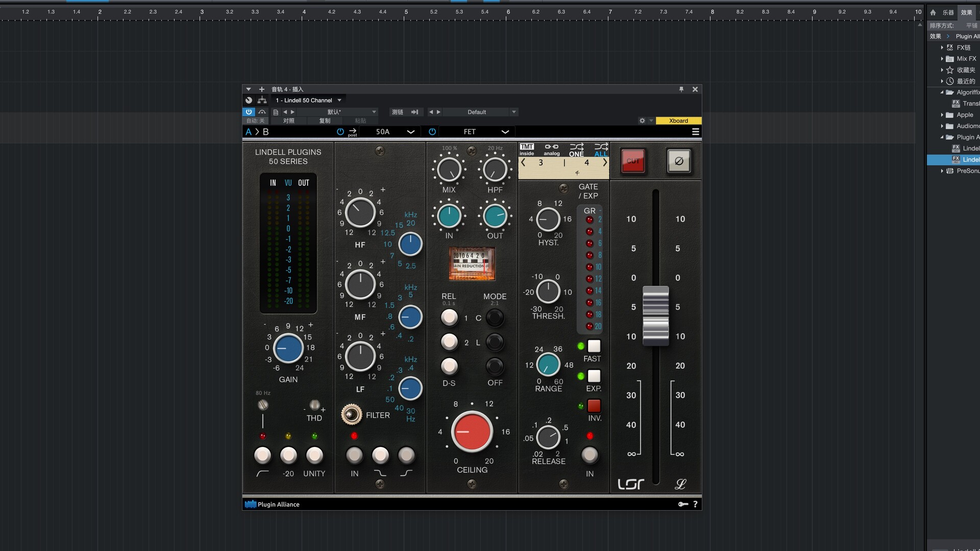Click the 复制 copy button
Screen dimensions: 980x551
pyautogui.click(x=325, y=121)
